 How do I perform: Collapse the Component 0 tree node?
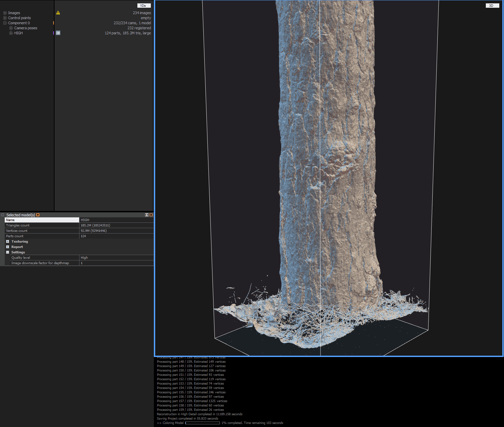click(5, 23)
